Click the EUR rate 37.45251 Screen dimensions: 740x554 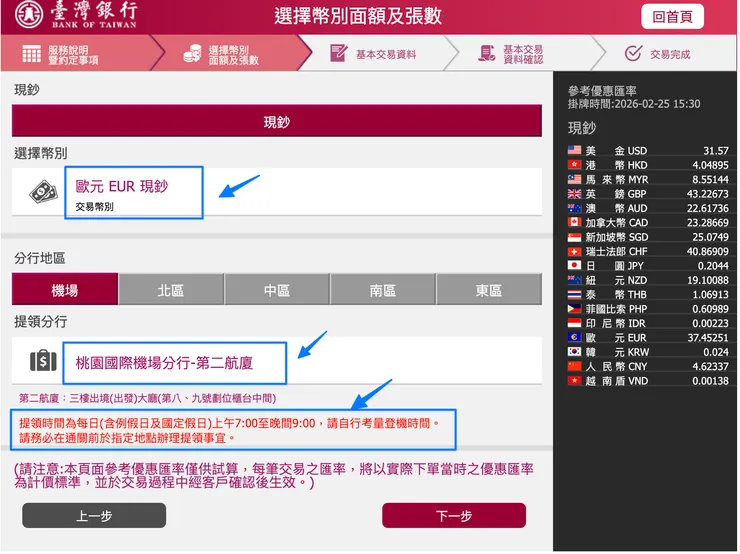708,338
